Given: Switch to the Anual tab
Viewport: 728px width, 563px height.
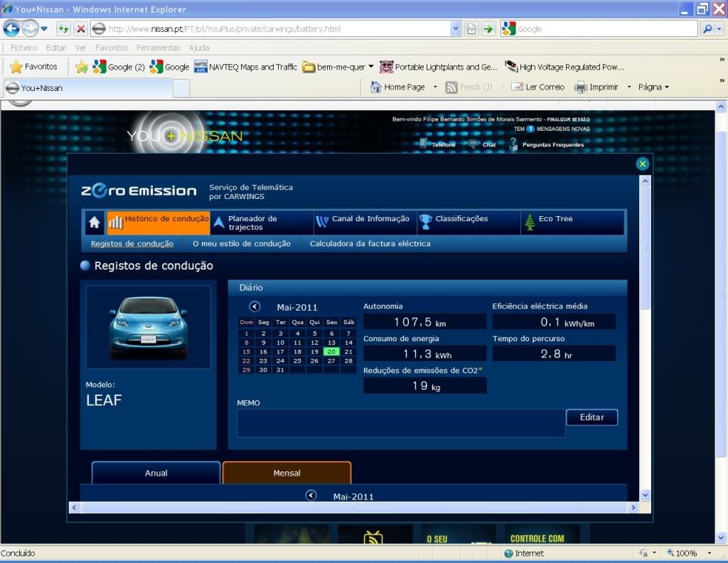Looking at the screenshot, I should [156, 473].
